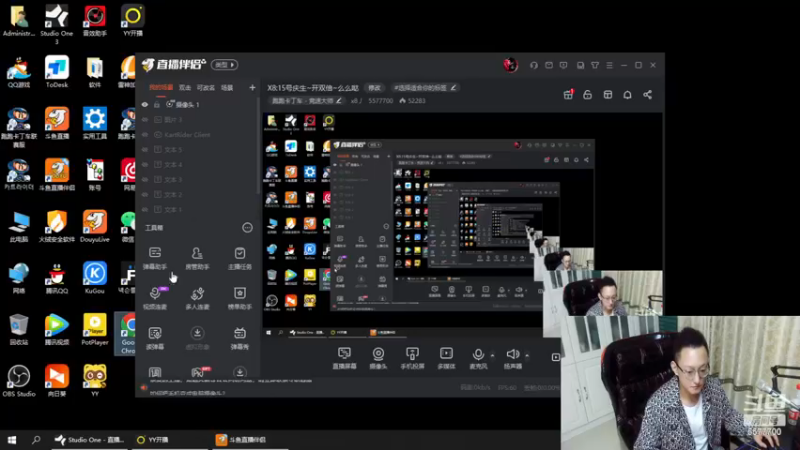
Task: Toggle visibility of the 摄像头 1 layer
Action: coord(145,105)
